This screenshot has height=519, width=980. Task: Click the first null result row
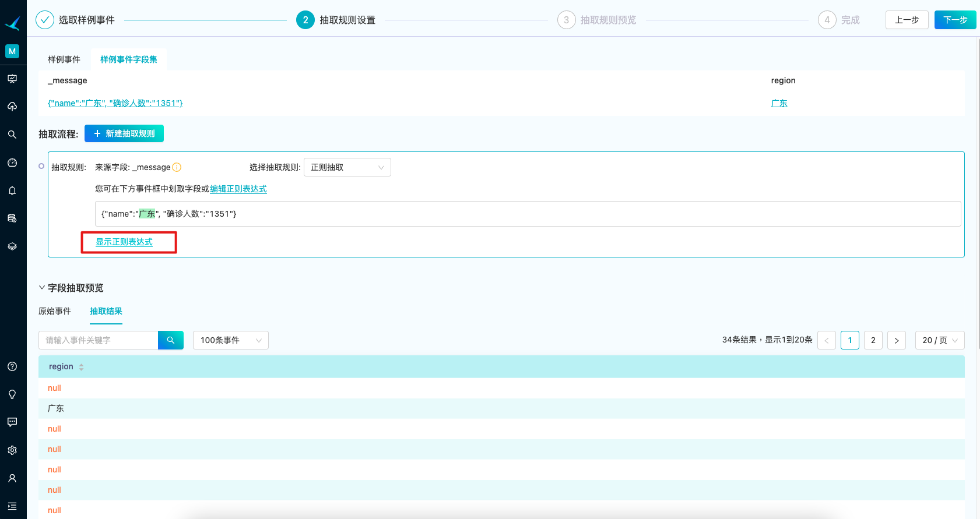501,388
